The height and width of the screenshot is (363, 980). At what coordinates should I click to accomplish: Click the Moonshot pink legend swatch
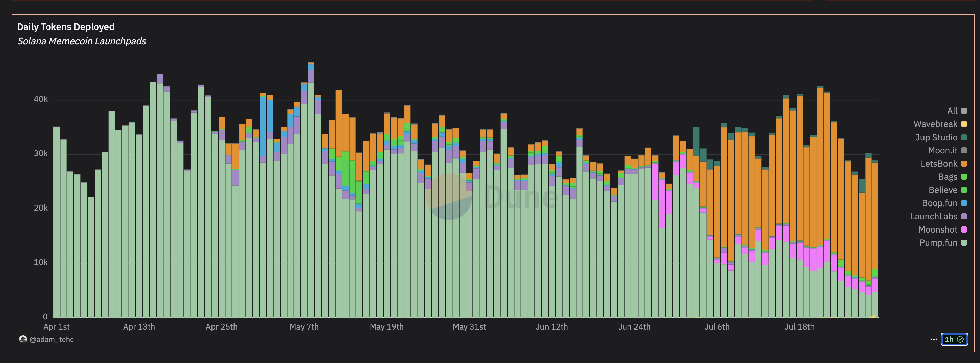tap(964, 229)
